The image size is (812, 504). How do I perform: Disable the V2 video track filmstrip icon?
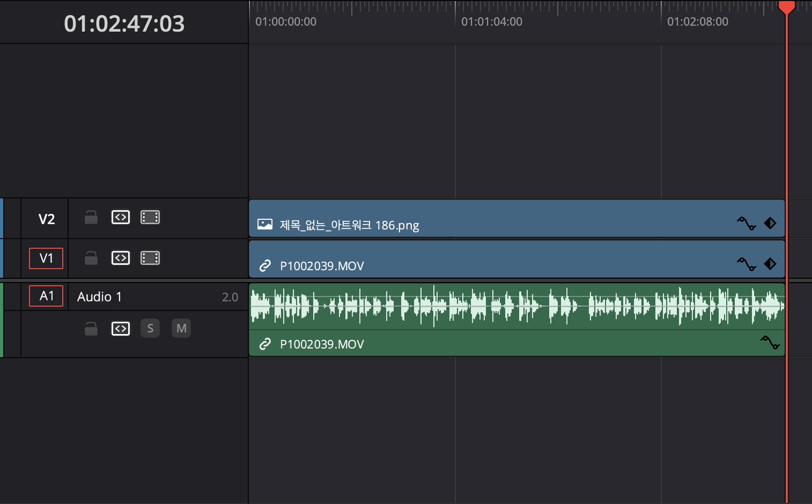click(x=150, y=217)
